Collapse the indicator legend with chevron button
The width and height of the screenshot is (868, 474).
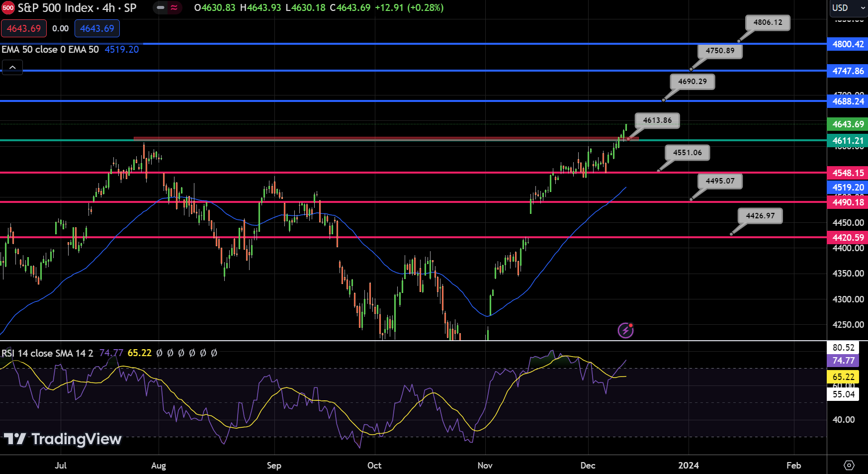12,67
